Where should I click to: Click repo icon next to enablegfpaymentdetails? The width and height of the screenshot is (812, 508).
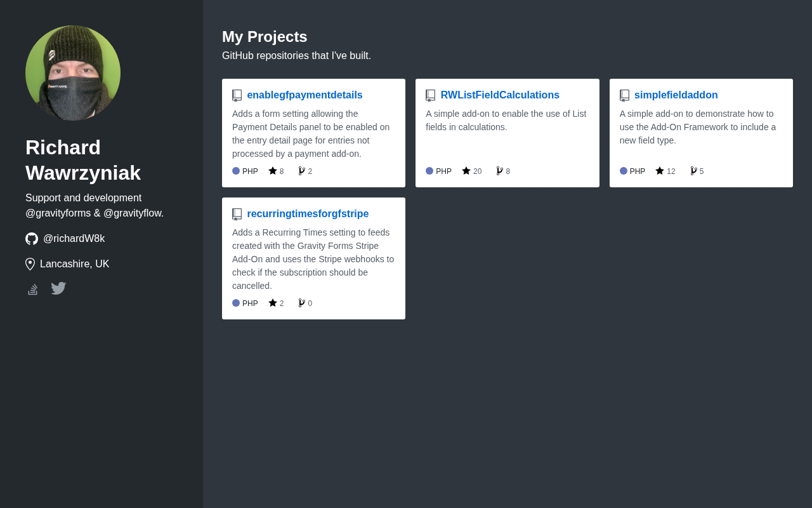(x=237, y=95)
